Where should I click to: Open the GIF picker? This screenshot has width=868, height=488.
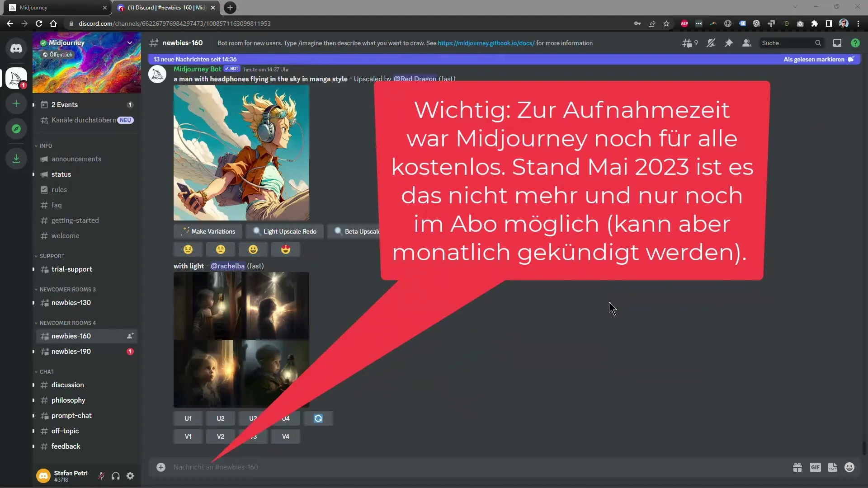click(x=816, y=467)
